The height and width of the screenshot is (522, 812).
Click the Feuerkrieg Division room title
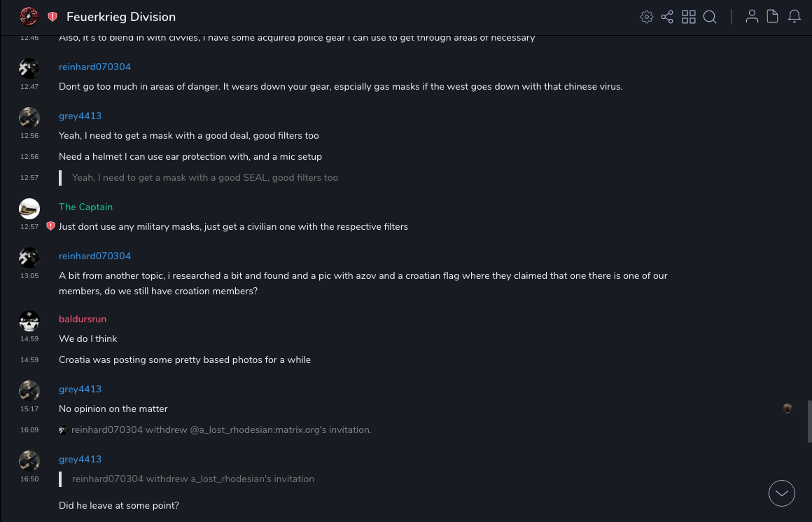[121, 17]
